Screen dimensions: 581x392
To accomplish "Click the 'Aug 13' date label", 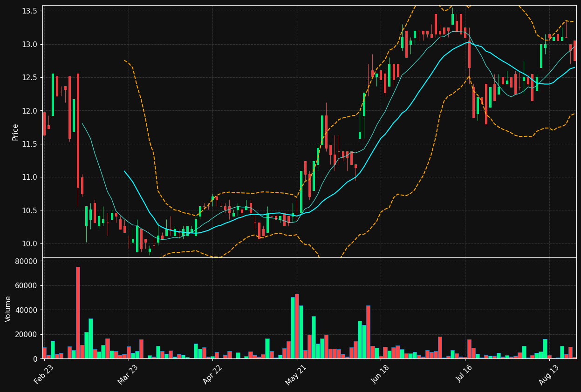I will coord(548,374).
